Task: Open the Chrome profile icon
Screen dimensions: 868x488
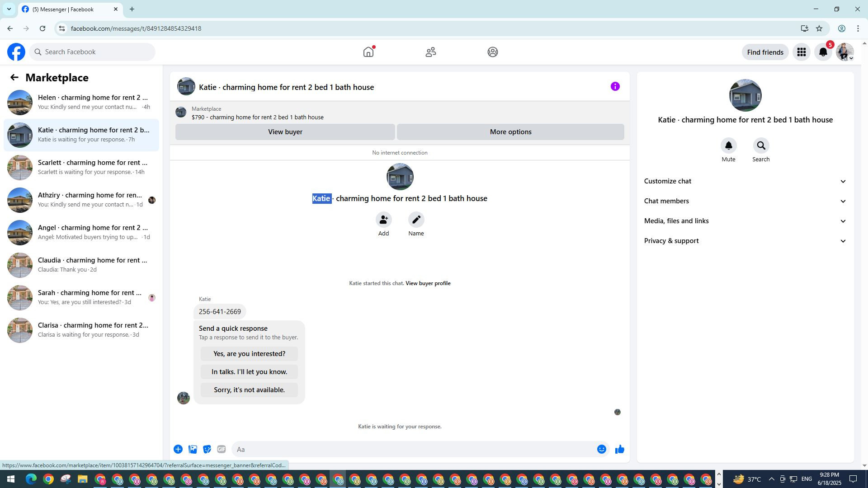Action: coord(841,28)
